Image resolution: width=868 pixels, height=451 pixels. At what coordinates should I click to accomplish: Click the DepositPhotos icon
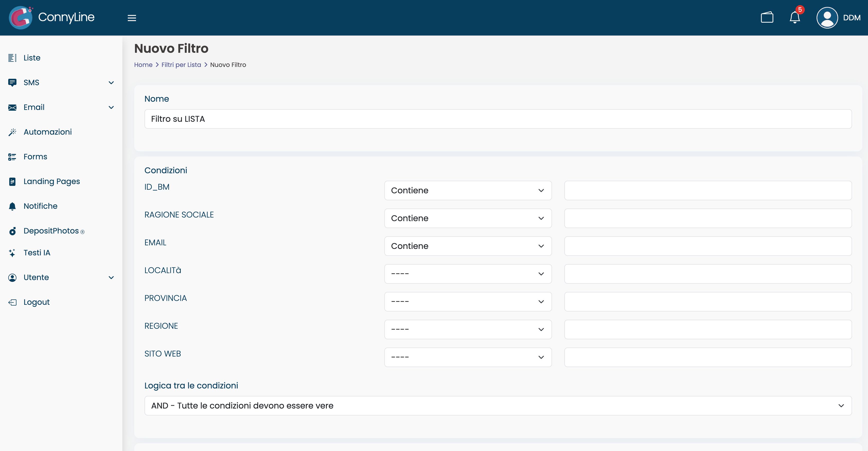pyautogui.click(x=12, y=231)
